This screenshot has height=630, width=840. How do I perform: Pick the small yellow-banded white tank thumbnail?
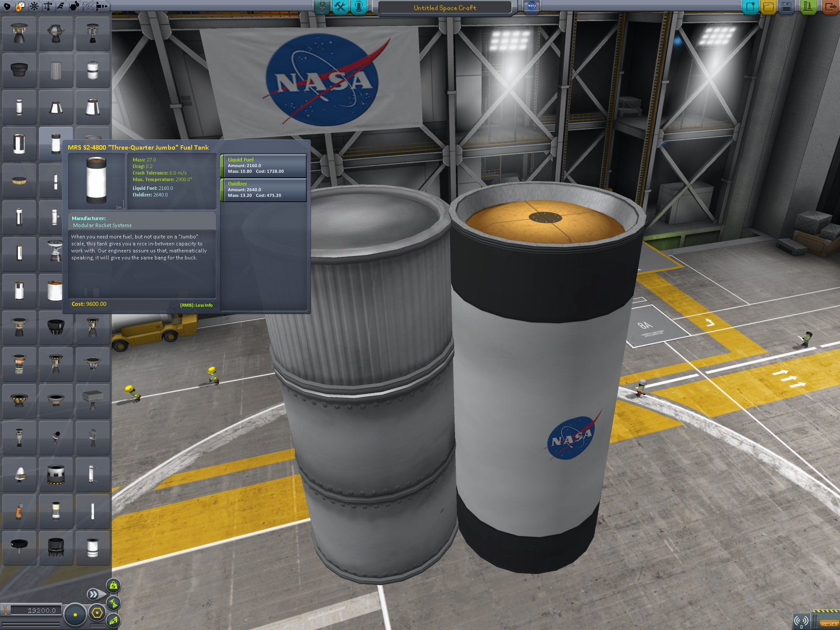pyautogui.click(x=56, y=511)
